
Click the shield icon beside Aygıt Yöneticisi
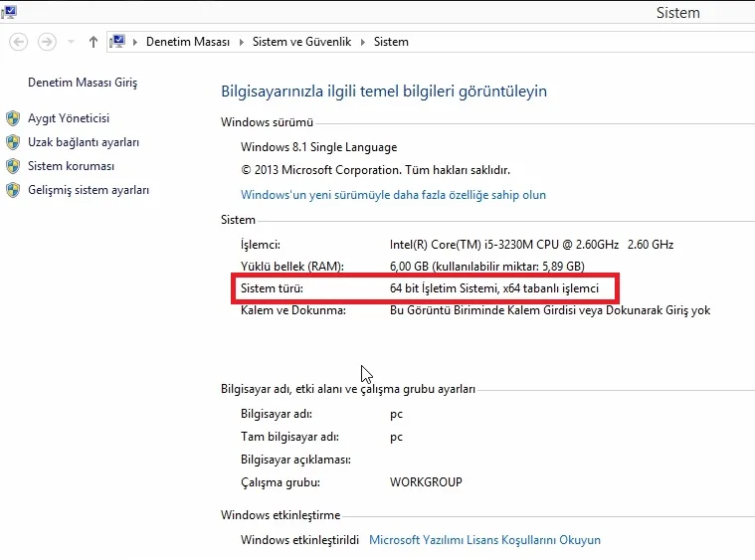13,118
